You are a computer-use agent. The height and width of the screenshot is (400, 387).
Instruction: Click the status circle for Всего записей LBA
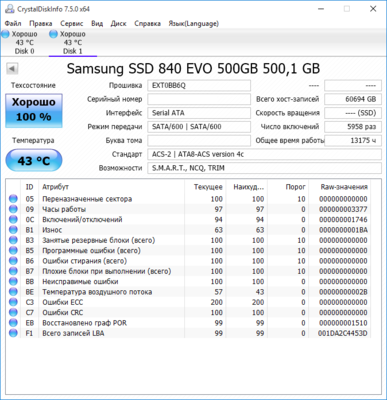click(x=13, y=333)
